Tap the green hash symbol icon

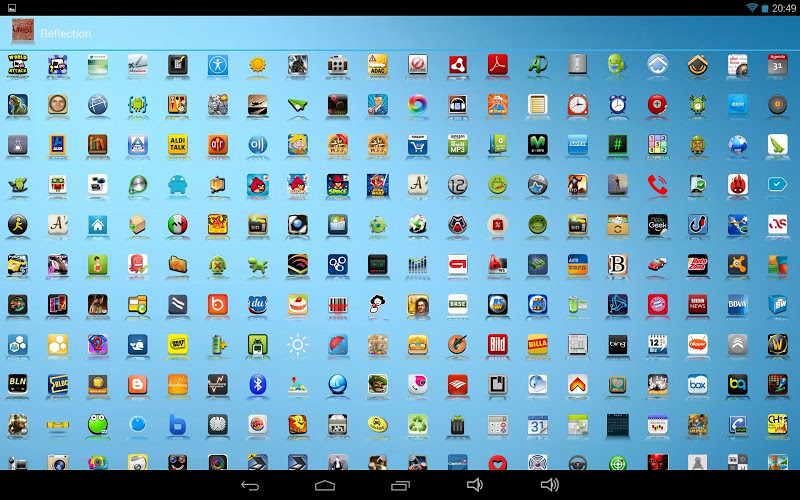(x=617, y=145)
